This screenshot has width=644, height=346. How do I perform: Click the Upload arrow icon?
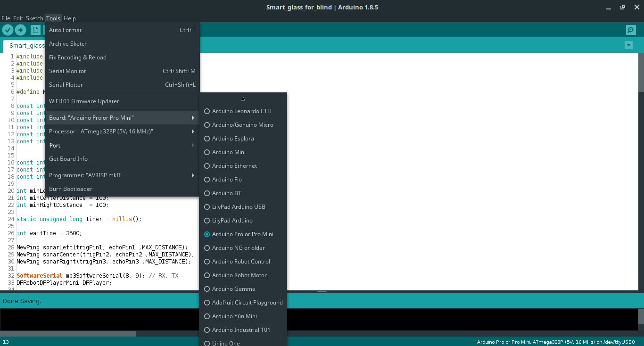click(x=20, y=30)
